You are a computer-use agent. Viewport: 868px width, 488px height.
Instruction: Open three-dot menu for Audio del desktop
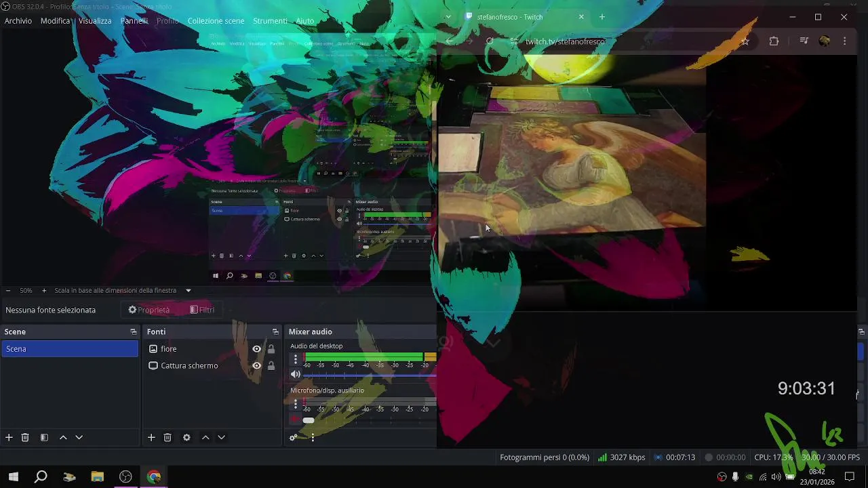pos(295,359)
